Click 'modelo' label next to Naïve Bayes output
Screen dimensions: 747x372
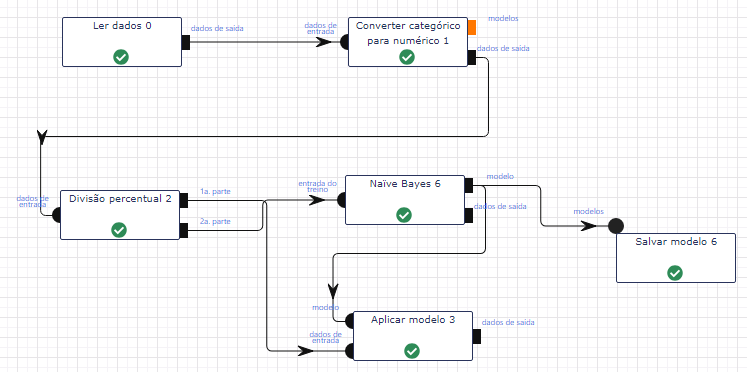pyautogui.click(x=500, y=176)
